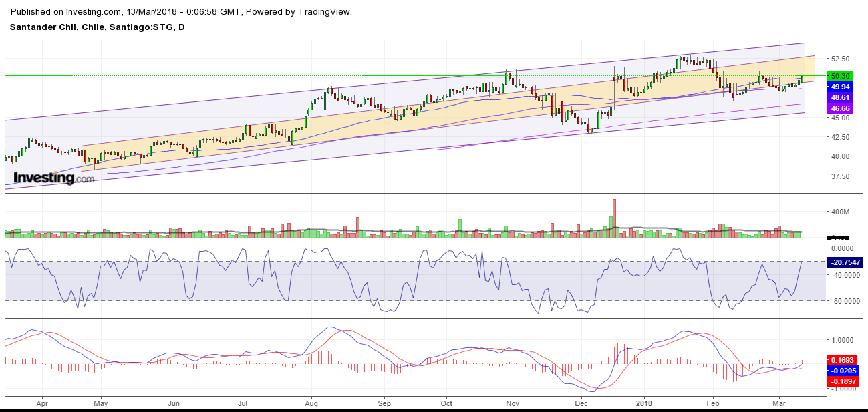The width and height of the screenshot is (868, 412).
Task: Click the tallest red volume bar in December
Action: [613, 218]
